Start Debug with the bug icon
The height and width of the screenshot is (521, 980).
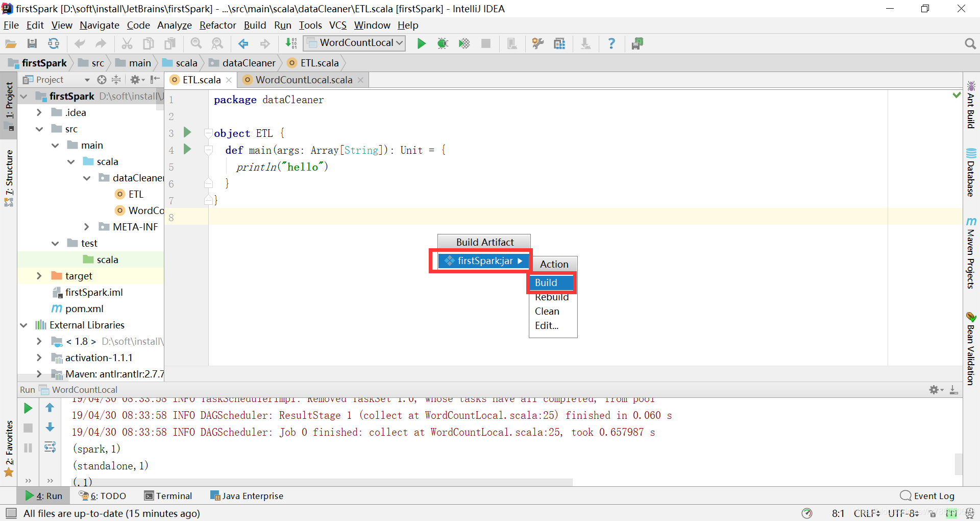click(x=443, y=44)
